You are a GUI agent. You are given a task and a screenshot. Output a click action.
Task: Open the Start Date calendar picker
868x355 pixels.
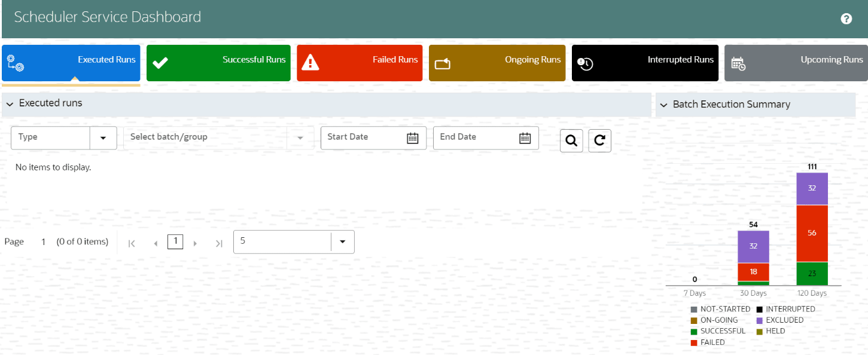point(412,137)
